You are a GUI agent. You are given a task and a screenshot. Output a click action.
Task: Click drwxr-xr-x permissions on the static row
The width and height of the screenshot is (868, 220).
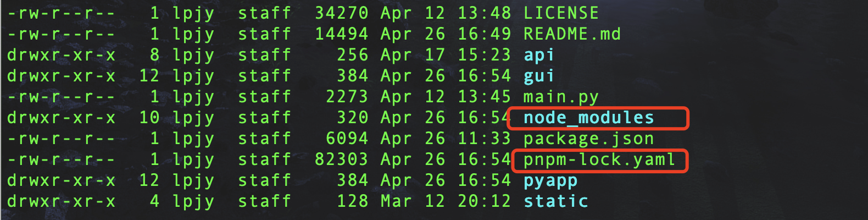[x=61, y=201]
